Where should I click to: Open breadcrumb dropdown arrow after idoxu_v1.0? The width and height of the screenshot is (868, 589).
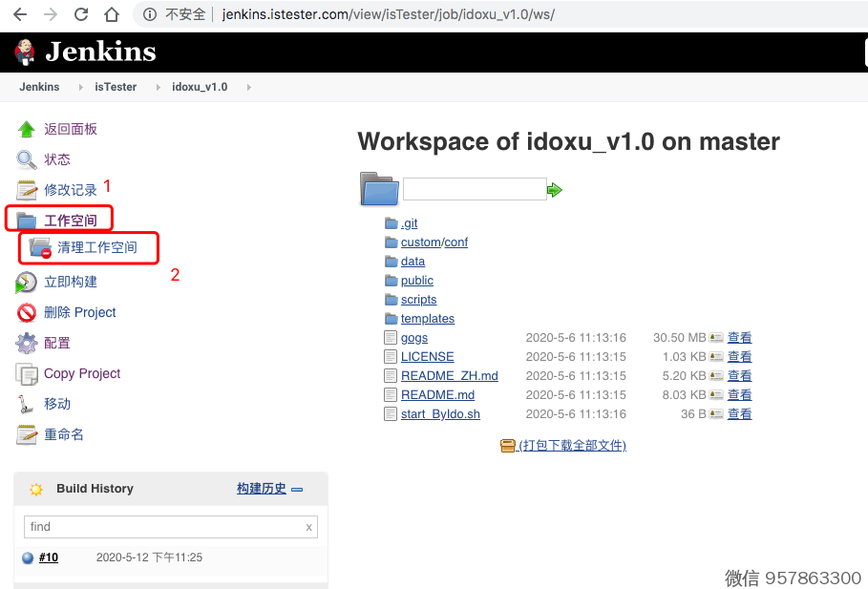[x=249, y=87]
